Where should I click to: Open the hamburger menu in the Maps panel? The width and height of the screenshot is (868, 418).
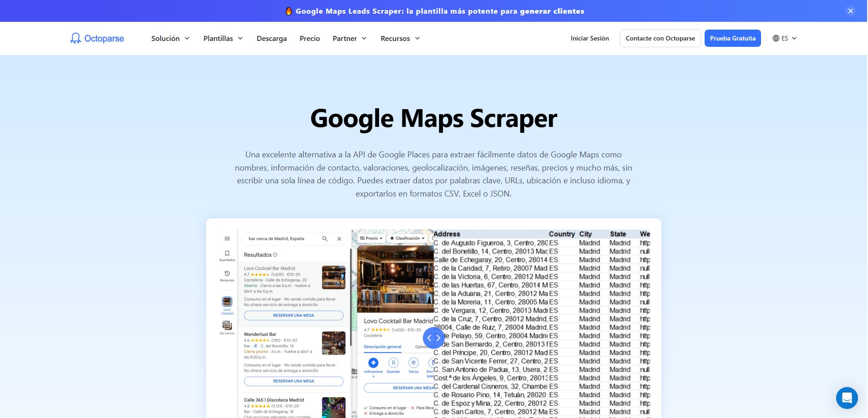[227, 238]
